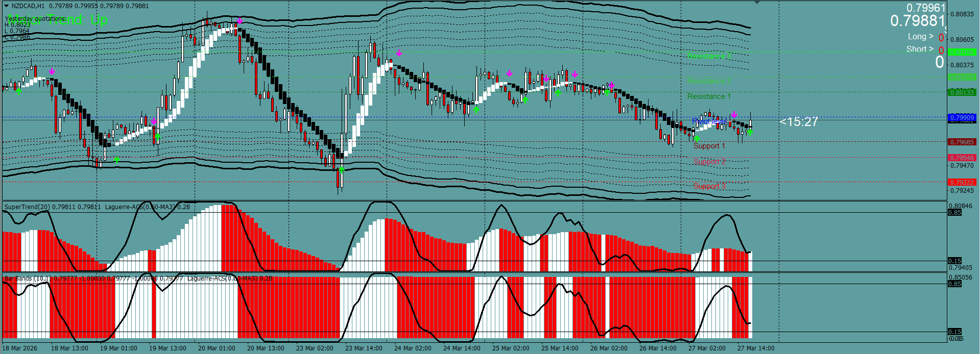This screenshot has width=980, height=354.
Task: Click the 'Long >' label
Action: click(x=920, y=37)
